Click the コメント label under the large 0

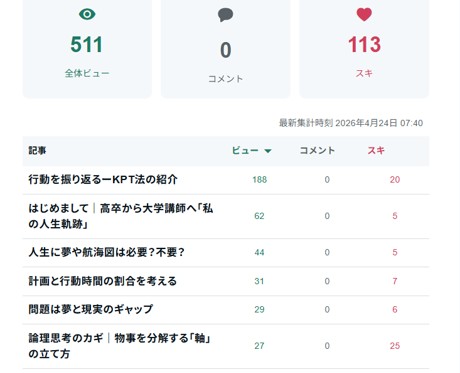[226, 79]
